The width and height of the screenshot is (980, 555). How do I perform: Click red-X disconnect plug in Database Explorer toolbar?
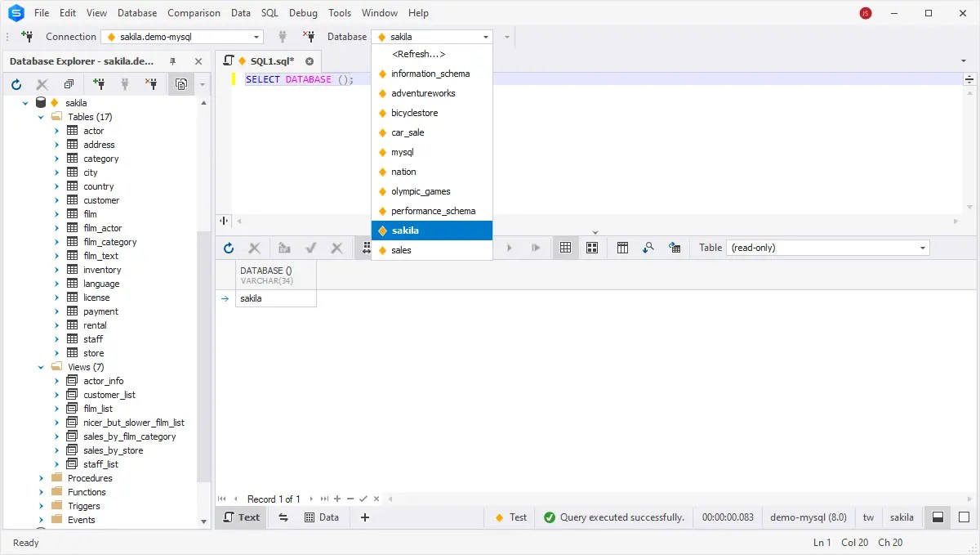pyautogui.click(x=152, y=84)
